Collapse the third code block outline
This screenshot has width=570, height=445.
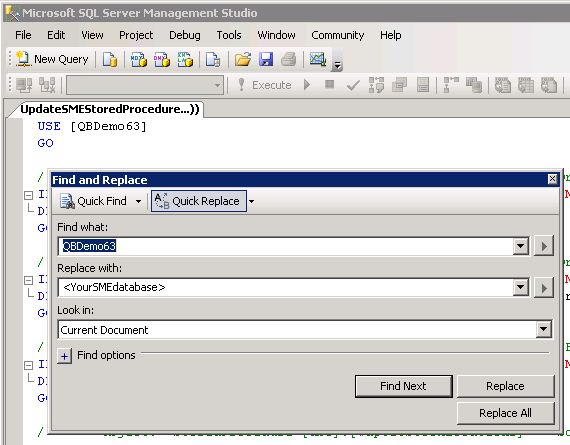(28, 365)
